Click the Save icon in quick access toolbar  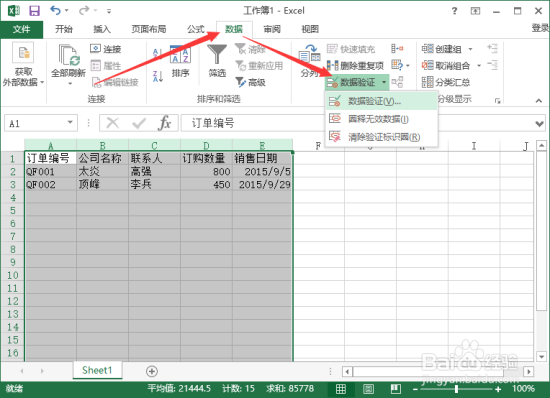tap(34, 11)
